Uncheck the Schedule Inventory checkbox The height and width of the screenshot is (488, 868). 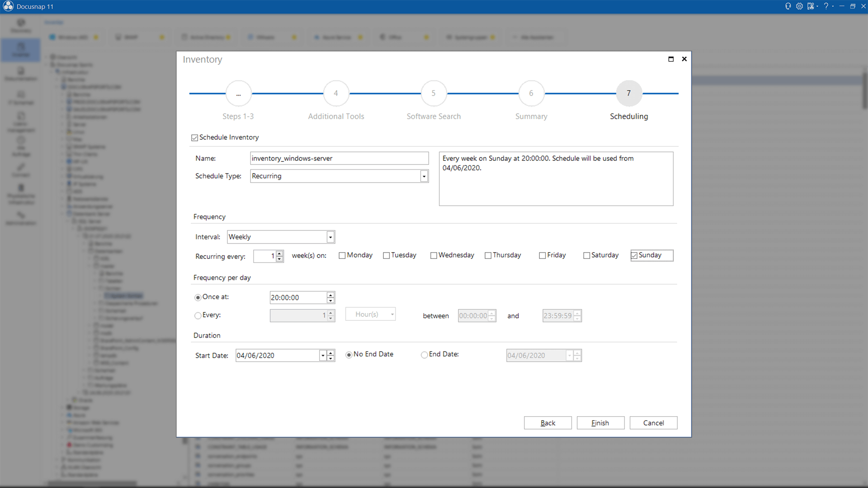pos(194,137)
